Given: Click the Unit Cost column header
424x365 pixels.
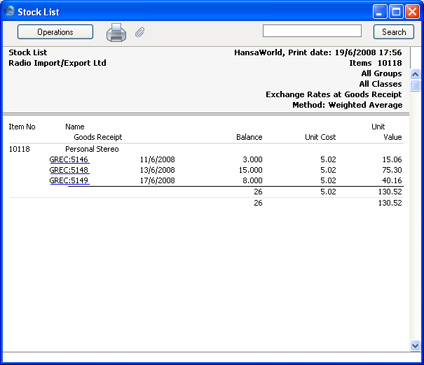Looking at the screenshot, I should click(320, 137).
